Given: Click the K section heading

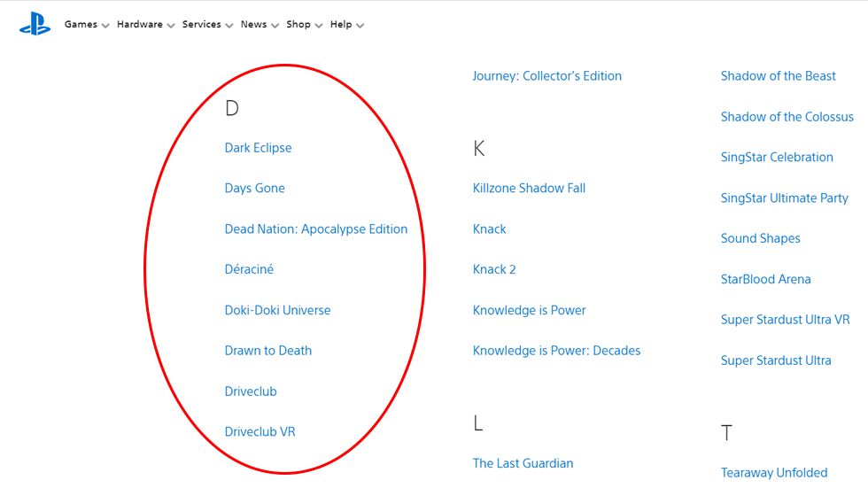Looking at the screenshot, I should 479,148.
